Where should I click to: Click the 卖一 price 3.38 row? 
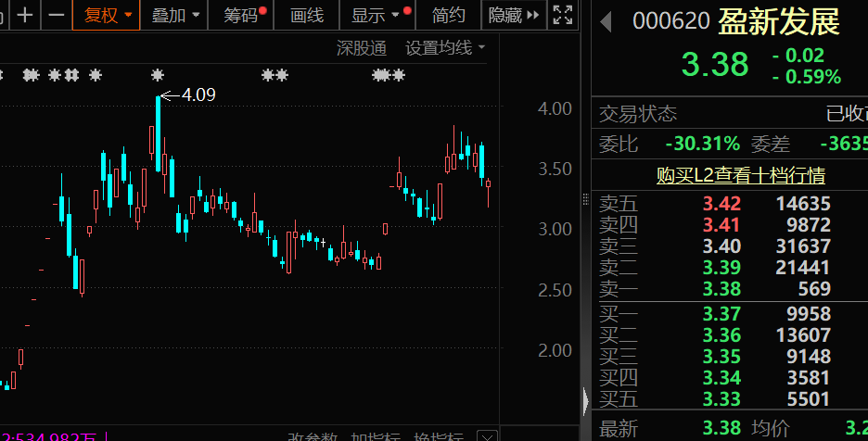pyautogui.click(x=721, y=288)
